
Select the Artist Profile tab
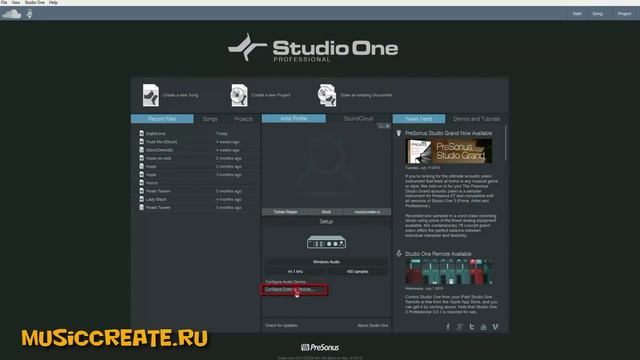point(294,118)
